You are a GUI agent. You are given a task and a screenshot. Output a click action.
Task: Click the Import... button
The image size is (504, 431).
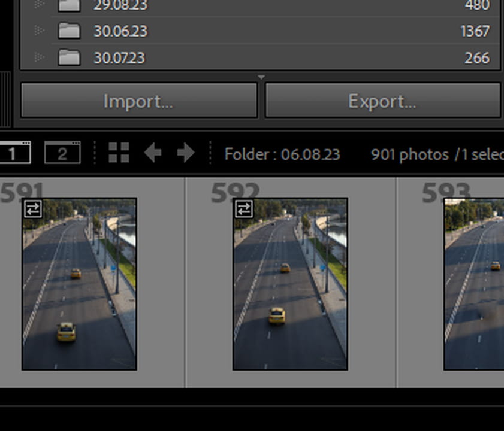point(139,101)
